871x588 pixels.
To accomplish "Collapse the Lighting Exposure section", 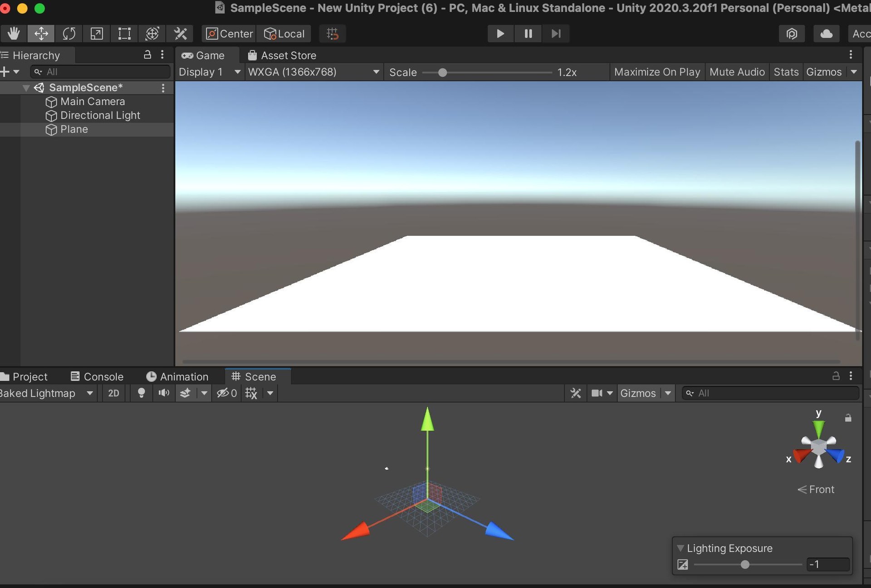I will click(681, 548).
